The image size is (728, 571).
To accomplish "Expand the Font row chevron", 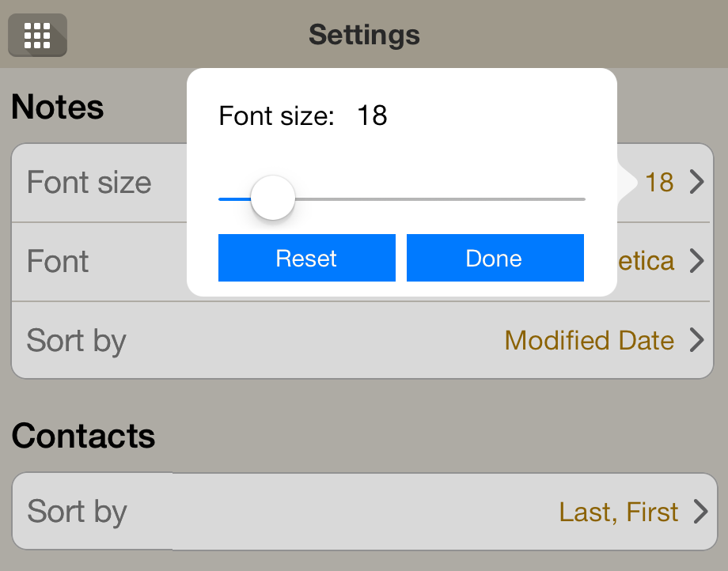I will pyautogui.click(x=697, y=261).
